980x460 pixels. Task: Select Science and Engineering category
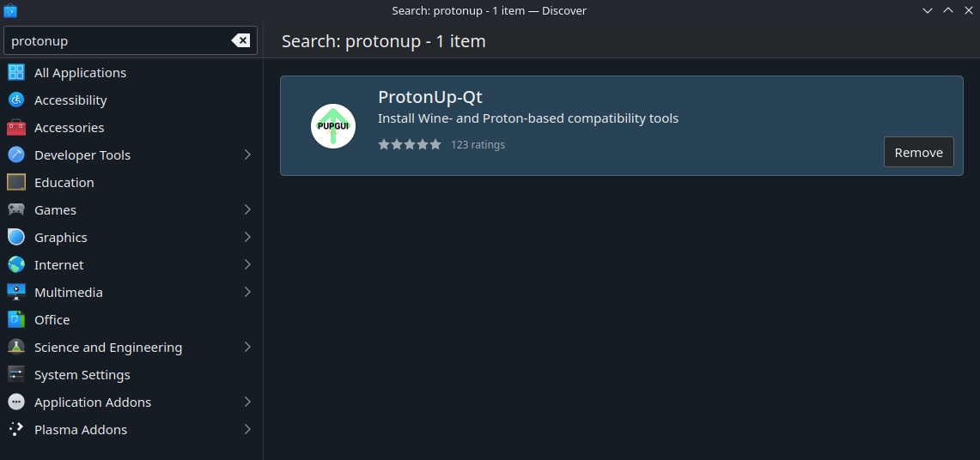(x=108, y=348)
